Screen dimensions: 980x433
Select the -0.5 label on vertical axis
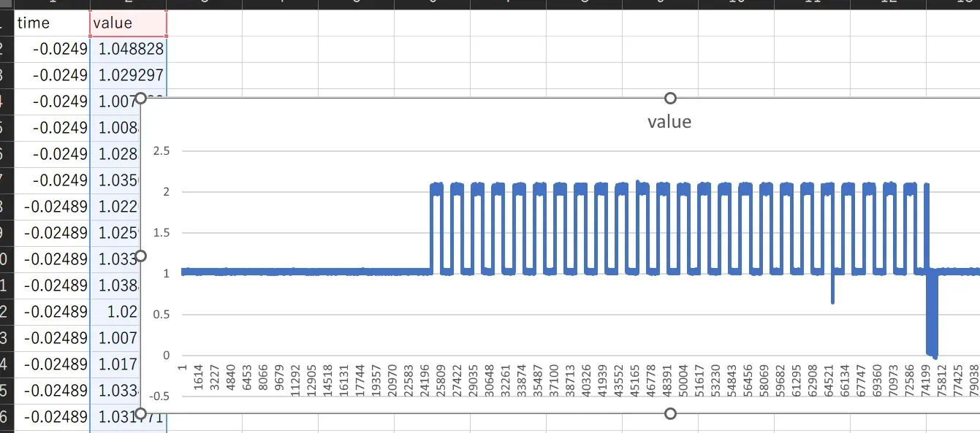pos(159,396)
